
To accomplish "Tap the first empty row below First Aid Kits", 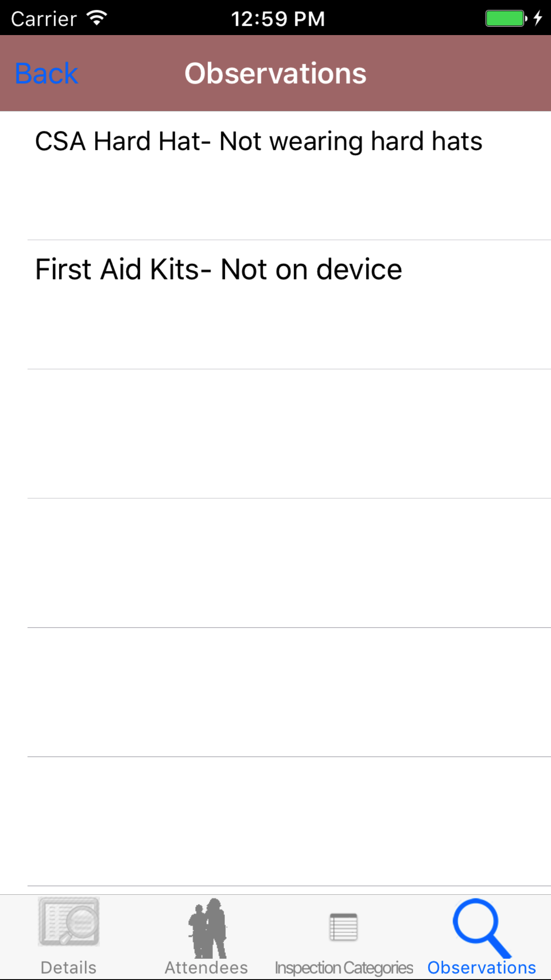I will click(x=288, y=434).
